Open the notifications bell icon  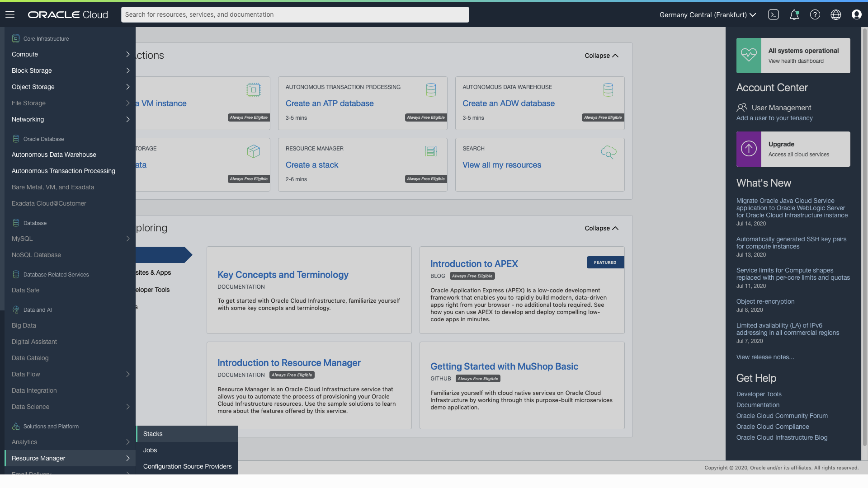point(794,14)
